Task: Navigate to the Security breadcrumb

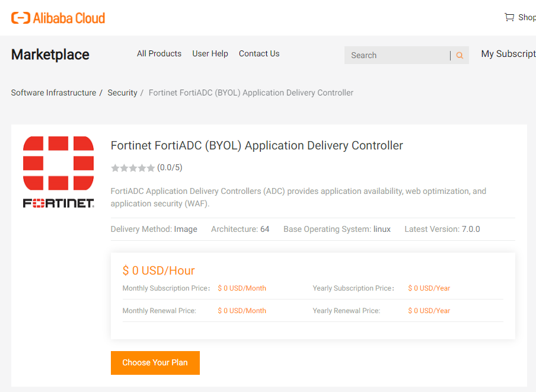Action: click(x=122, y=93)
